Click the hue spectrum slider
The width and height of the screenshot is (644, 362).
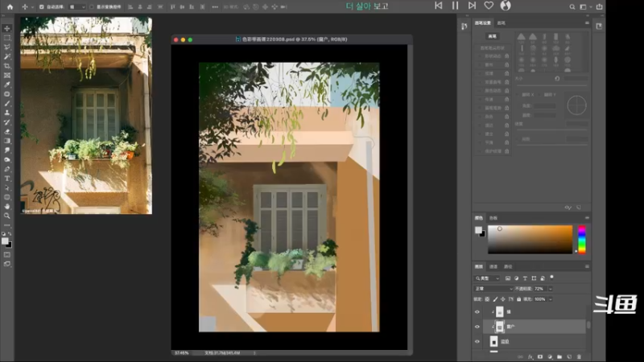pyautogui.click(x=581, y=239)
